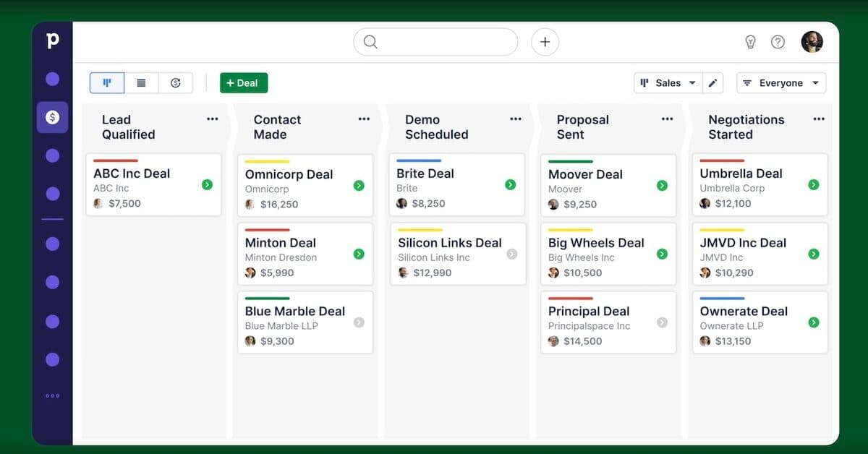Open the Sales pipeline dropdown

pyautogui.click(x=668, y=83)
